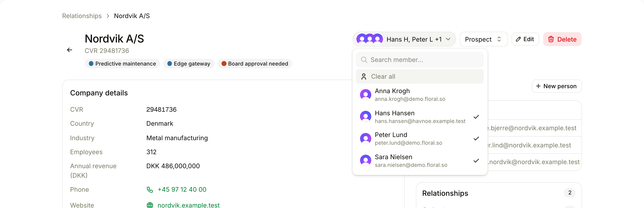
Task: Click Anna Krogh's avatar in the member list
Action: click(x=365, y=95)
